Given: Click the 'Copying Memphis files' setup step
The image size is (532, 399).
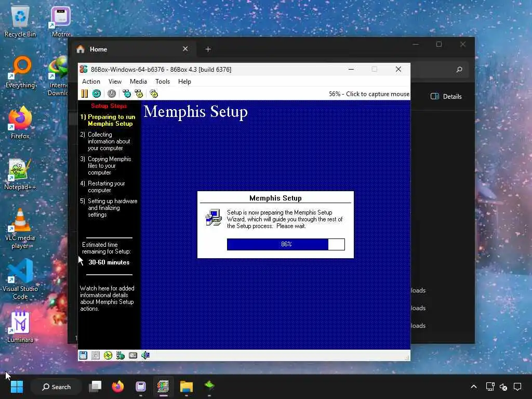Looking at the screenshot, I should (x=106, y=166).
